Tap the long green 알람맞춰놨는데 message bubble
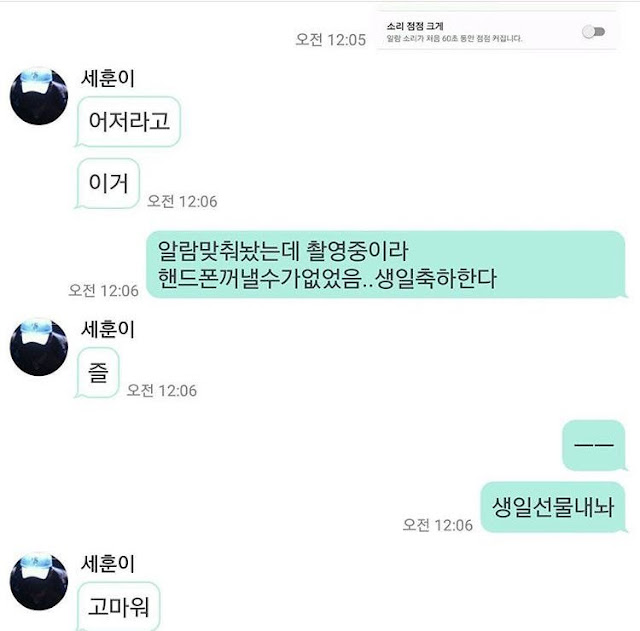This screenshot has width=640, height=631. [386, 264]
